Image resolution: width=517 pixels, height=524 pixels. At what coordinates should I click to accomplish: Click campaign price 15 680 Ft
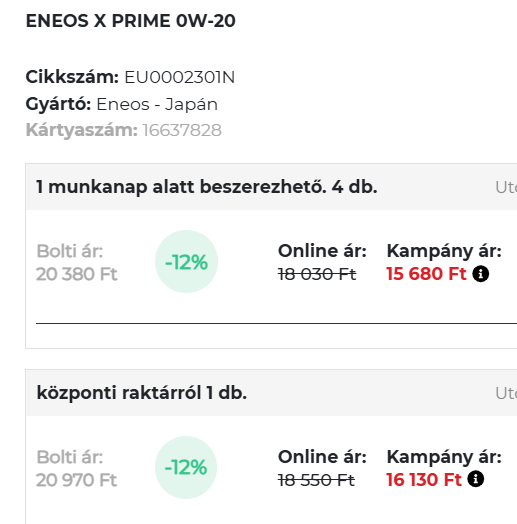[426, 274]
